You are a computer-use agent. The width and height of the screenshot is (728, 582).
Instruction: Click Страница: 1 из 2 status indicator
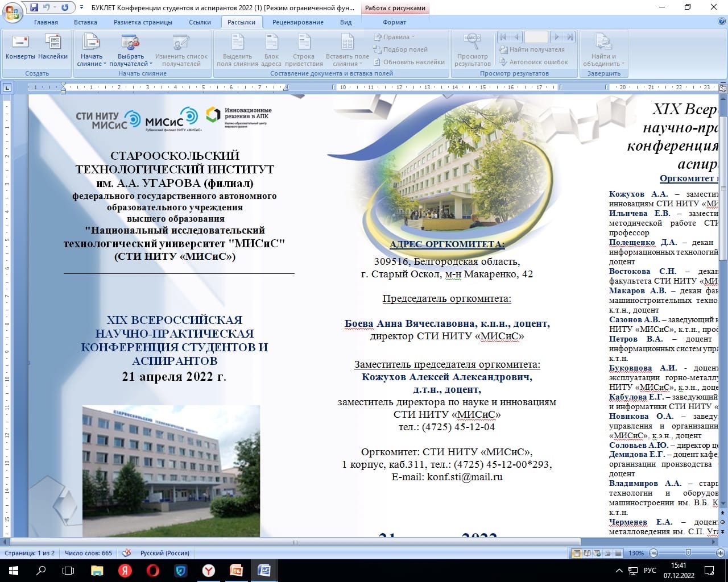[30, 553]
